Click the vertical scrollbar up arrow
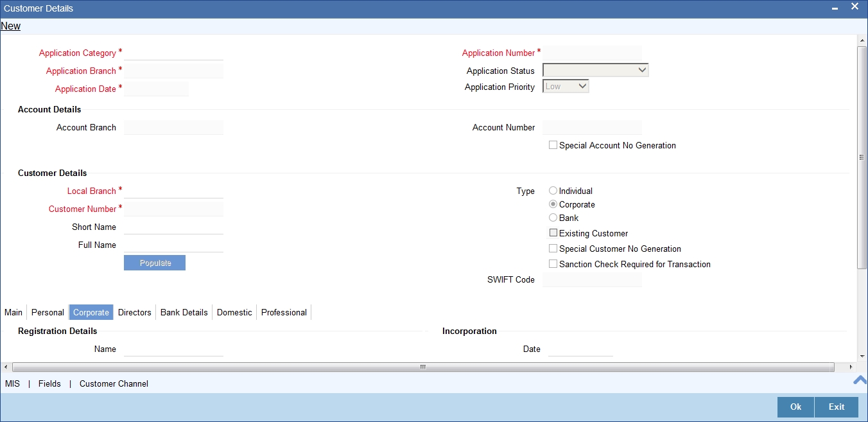Screen dimensions: 868x422 862,41
